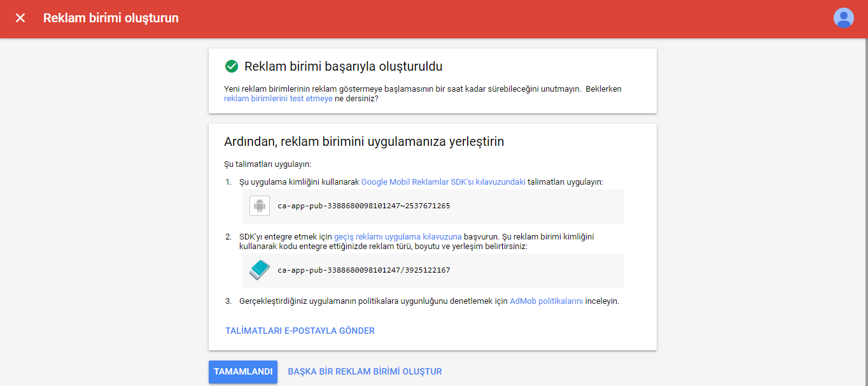Click the TAMAMLANDI button

click(242, 372)
